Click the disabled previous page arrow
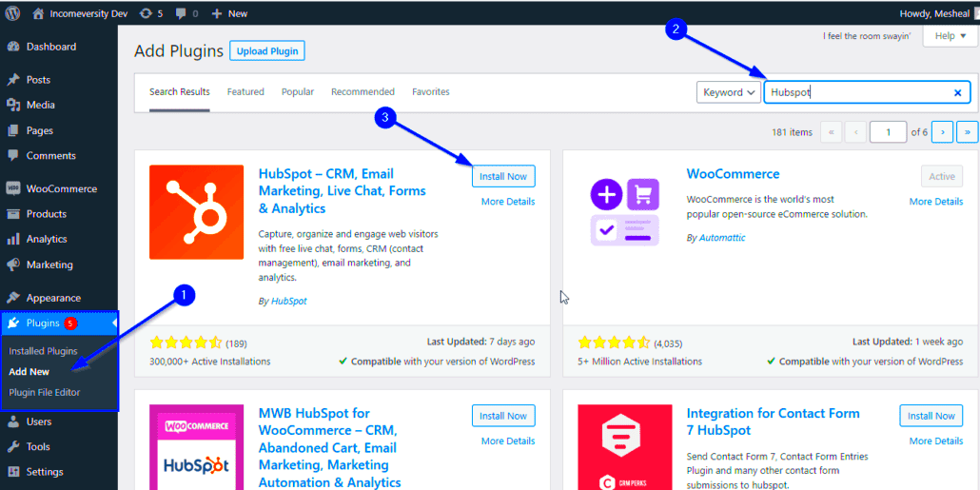Image resolution: width=980 pixels, height=490 pixels. pyautogui.click(x=855, y=132)
